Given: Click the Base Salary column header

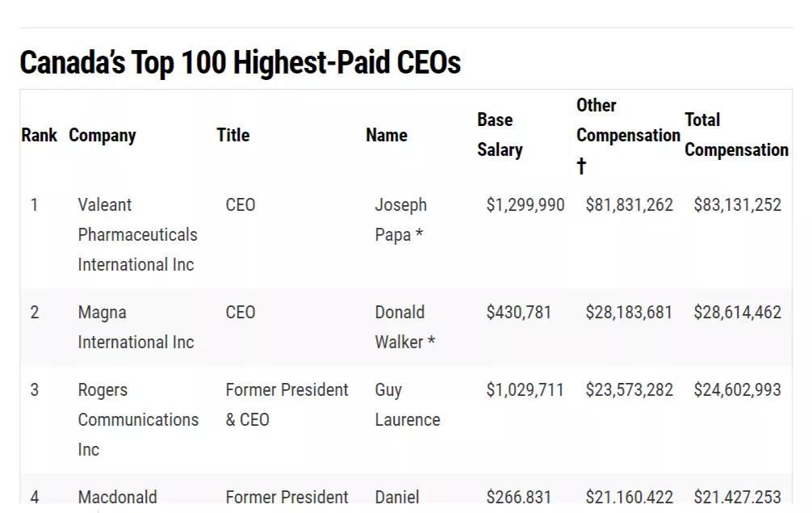Looking at the screenshot, I should click(500, 135).
